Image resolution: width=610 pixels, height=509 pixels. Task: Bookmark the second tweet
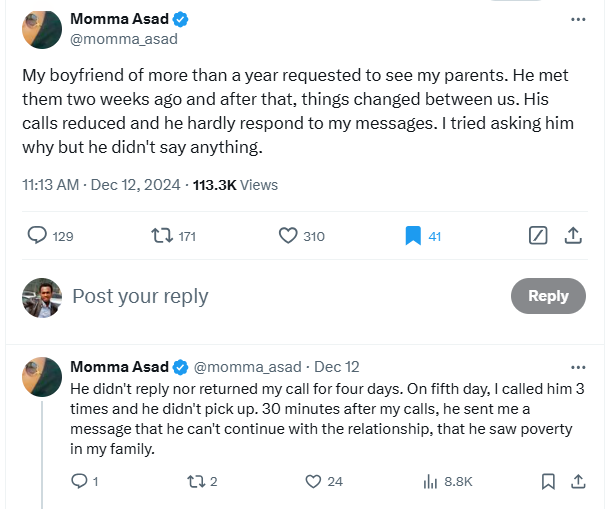coord(548,481)
